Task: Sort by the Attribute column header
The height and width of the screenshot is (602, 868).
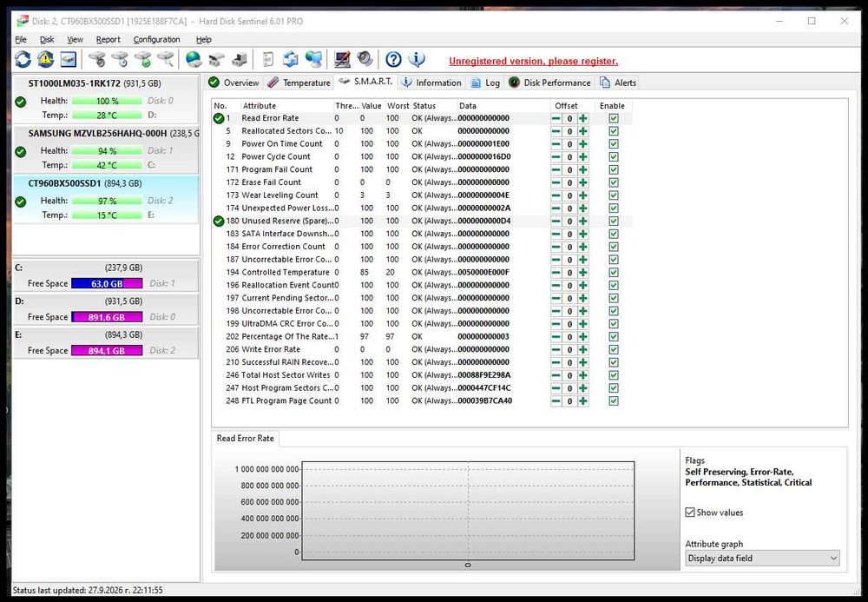Action: 286,106
